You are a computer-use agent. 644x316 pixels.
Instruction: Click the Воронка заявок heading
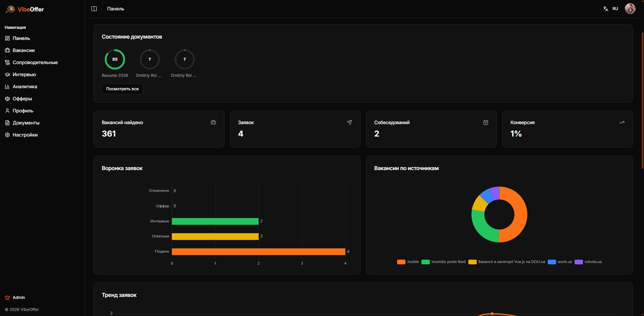[x=122, y=168]
